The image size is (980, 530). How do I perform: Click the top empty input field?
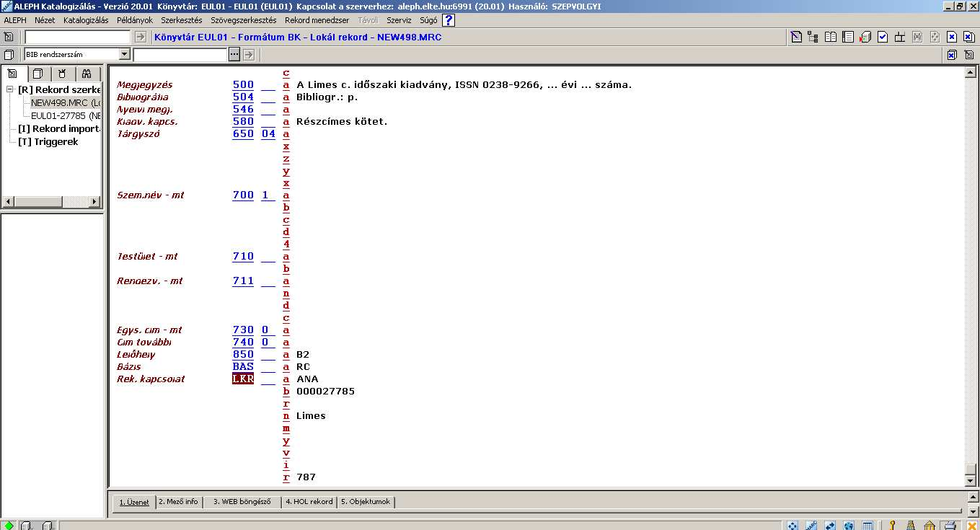click(78, 37)
